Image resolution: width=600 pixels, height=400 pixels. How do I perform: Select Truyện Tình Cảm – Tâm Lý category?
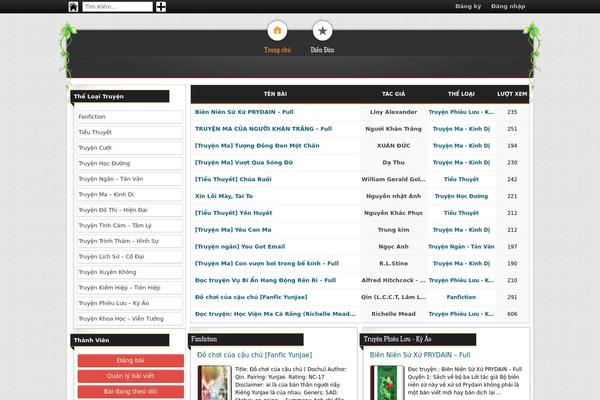(129, 225)
